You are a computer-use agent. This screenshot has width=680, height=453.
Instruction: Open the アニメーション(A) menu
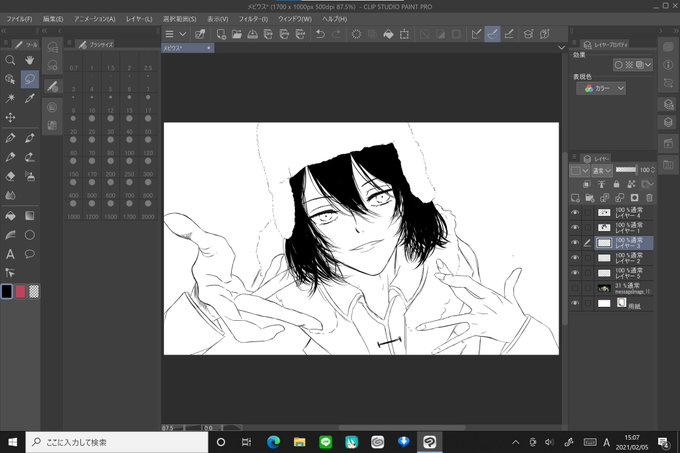tap(94, 19)
